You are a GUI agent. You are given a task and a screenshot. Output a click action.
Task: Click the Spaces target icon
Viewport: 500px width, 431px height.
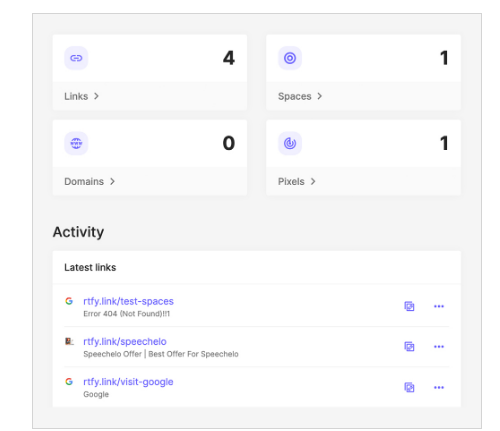click(290, 58)
